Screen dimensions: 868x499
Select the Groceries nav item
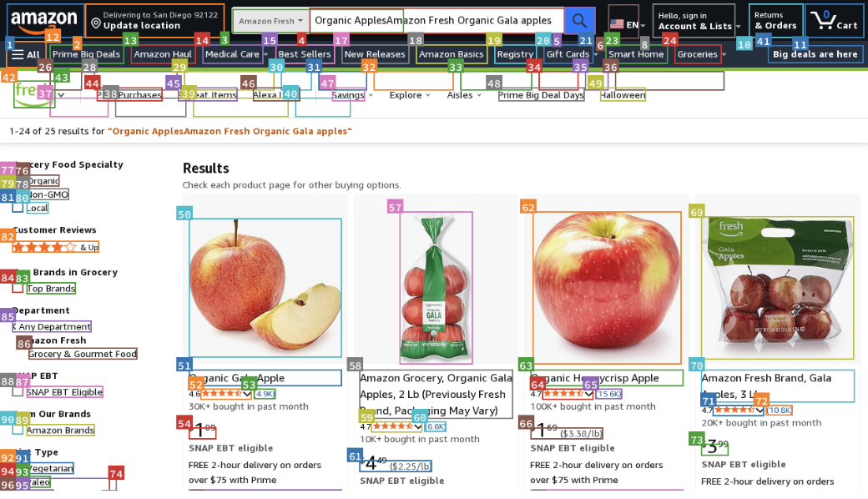[x=698, y=53]
